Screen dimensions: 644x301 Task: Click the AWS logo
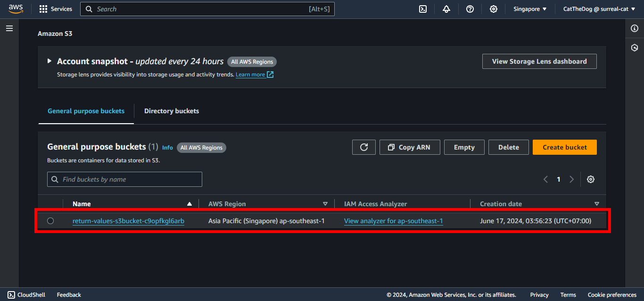(16, 9)
